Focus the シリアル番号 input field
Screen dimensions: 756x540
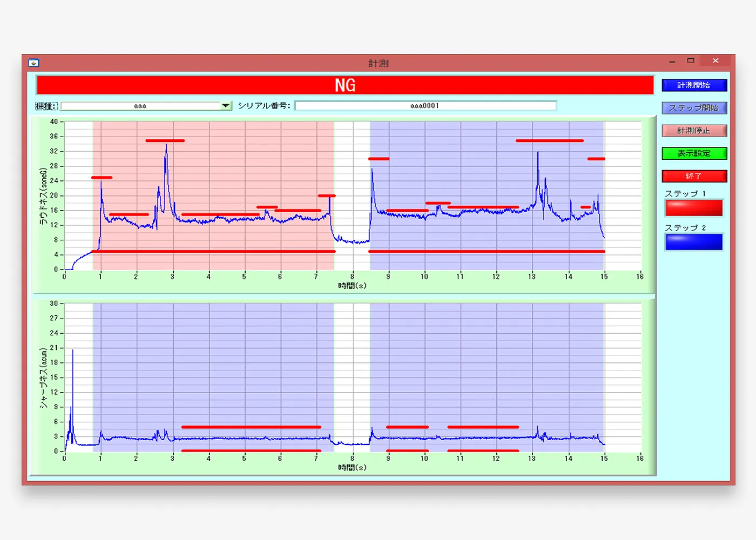[425, 106]
